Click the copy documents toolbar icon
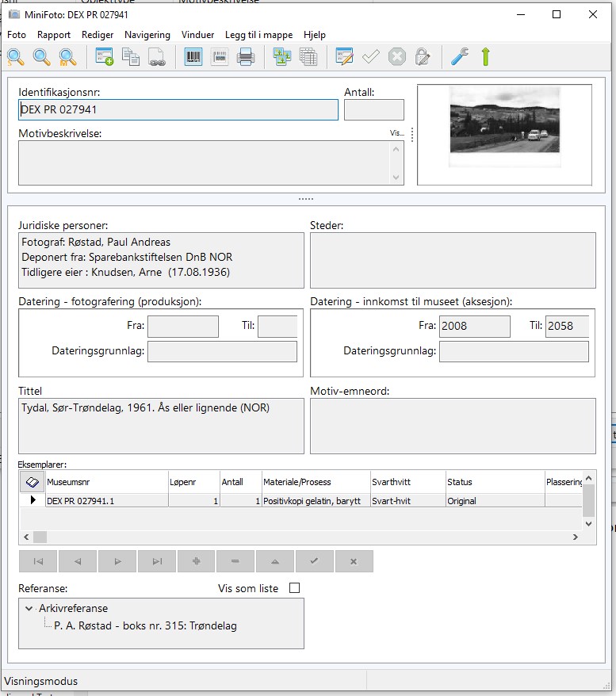 [x=130, y=56]
